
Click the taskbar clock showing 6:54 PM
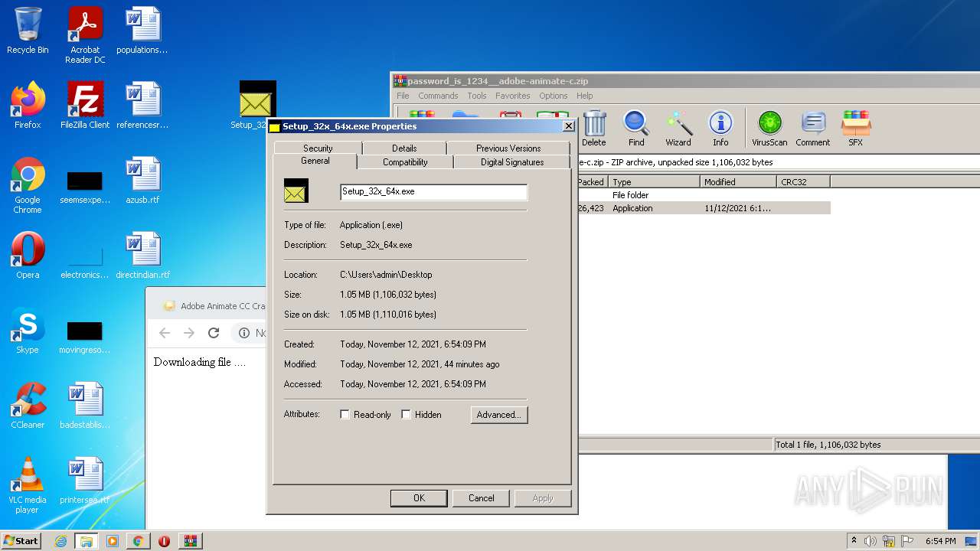pyautogui.click(x=940, y=541)
